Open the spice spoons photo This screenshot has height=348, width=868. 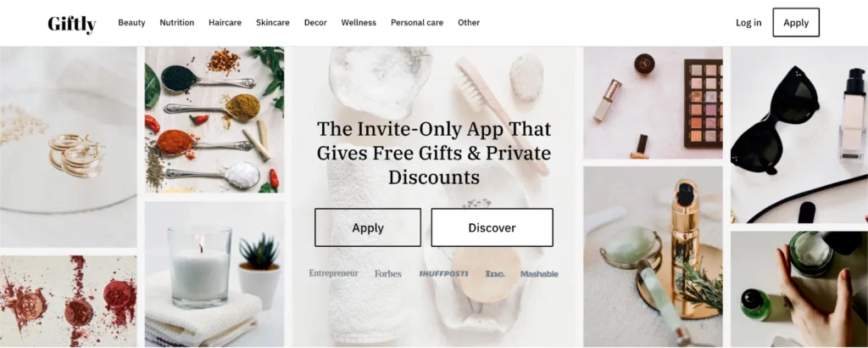[214, 120]
